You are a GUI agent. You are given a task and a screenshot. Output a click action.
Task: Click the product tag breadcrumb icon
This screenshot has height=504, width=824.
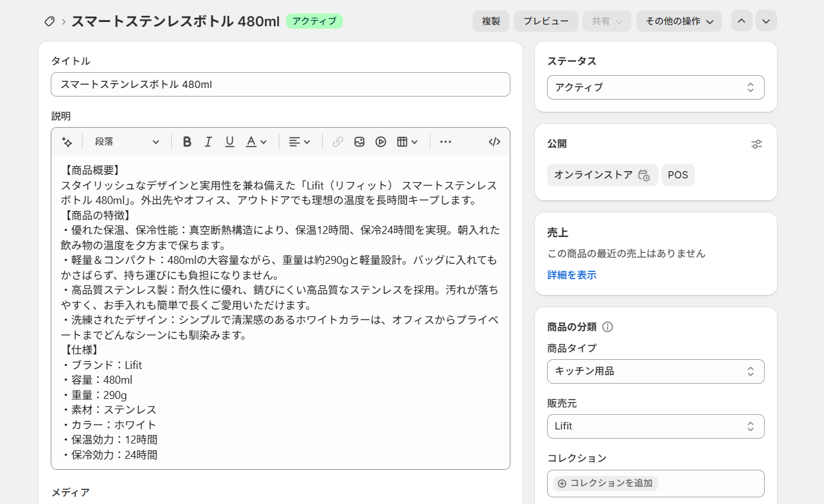[50, 21]
